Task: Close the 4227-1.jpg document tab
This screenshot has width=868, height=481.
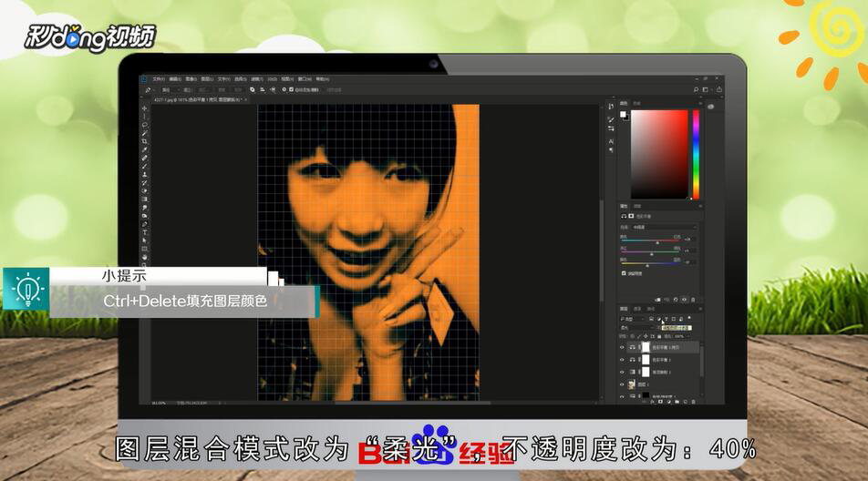Action: pos(246,100)
